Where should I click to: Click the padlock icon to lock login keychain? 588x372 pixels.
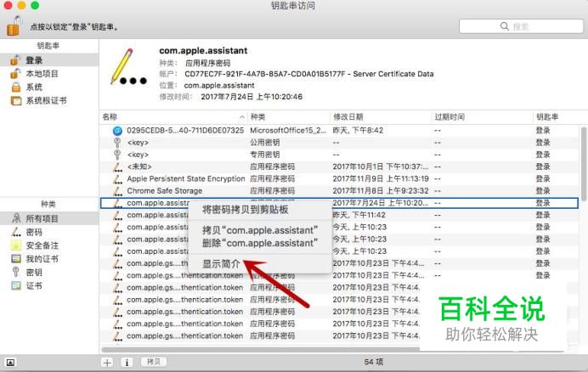(14, 26)
